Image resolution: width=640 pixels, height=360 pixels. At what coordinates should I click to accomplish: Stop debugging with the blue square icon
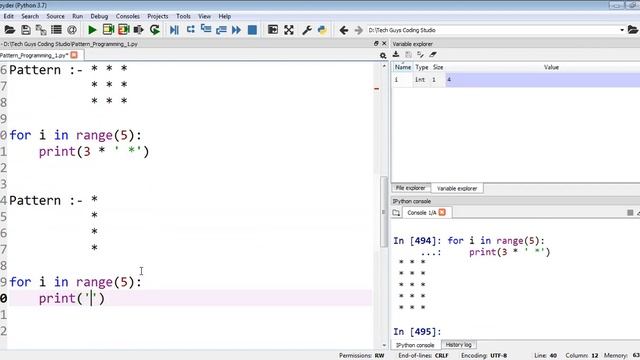click(252, 30)
